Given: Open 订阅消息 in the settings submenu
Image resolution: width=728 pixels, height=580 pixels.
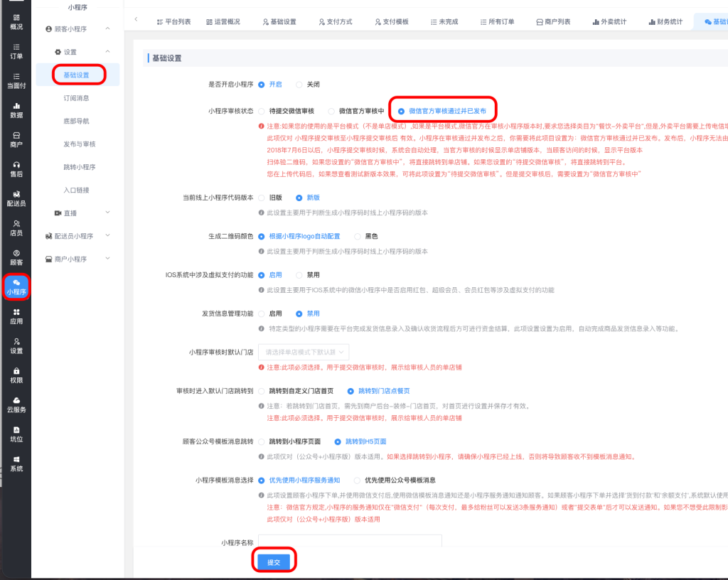Looking at the screenshot, I should [x=76, y=98].
